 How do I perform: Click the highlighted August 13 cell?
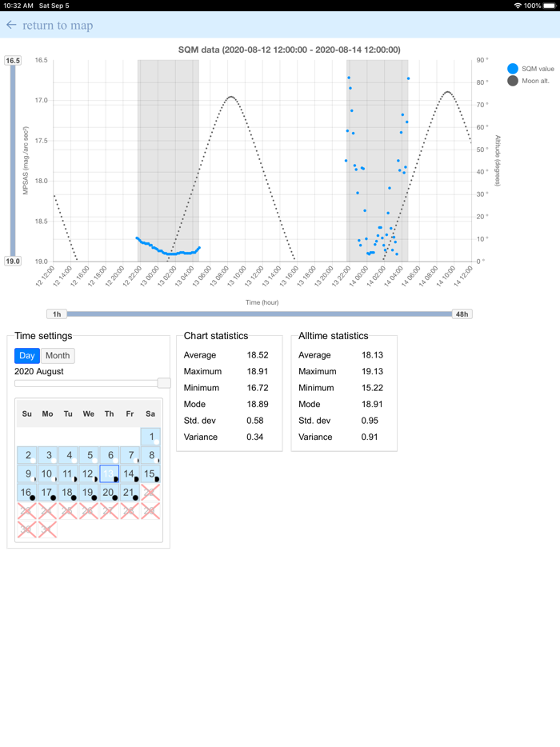coord(109,473)
